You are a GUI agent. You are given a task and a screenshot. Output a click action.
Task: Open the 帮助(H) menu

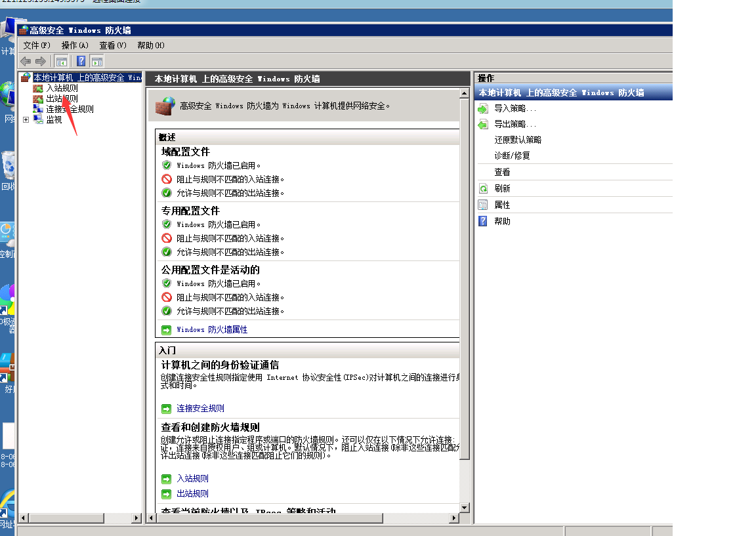(x=151, y=45)
